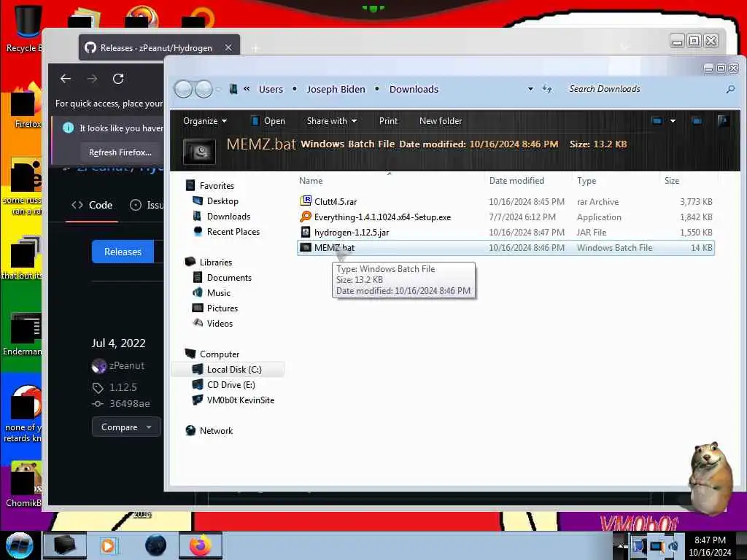Click the Clutt4.5.rar archive icon
Viewport: 747px width, 560px height.
(x=306, y=201)
